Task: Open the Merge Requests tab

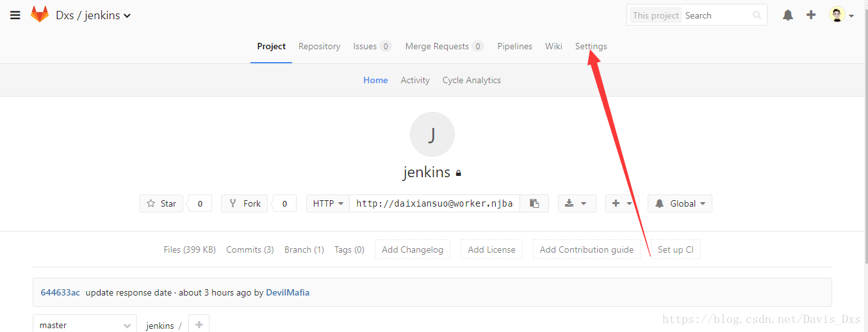Action: pyautogui.click(x=444, y=46)
